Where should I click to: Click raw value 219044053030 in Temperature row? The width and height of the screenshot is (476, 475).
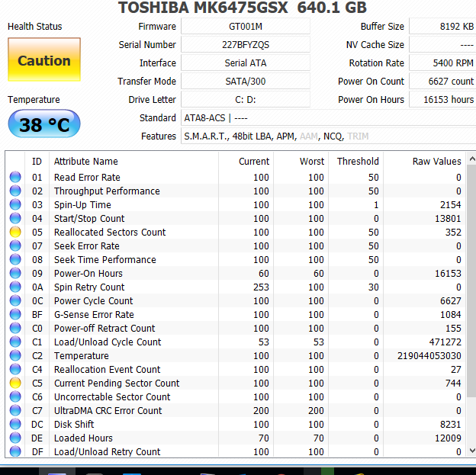[x=429, y=356]
